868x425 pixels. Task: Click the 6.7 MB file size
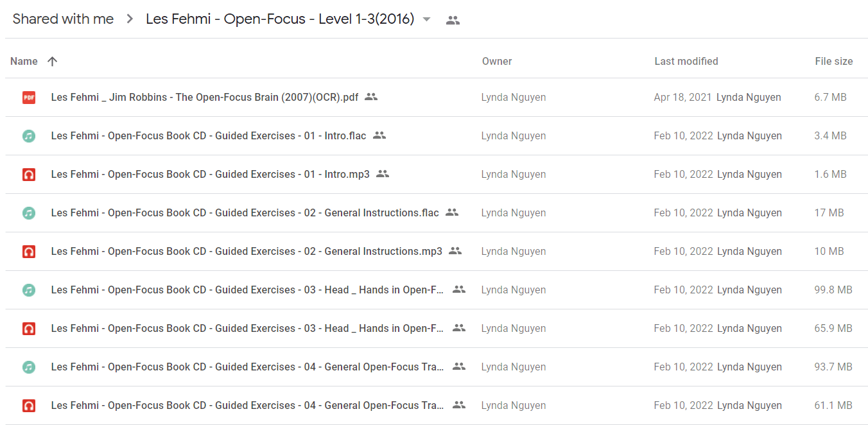(831, 98)
